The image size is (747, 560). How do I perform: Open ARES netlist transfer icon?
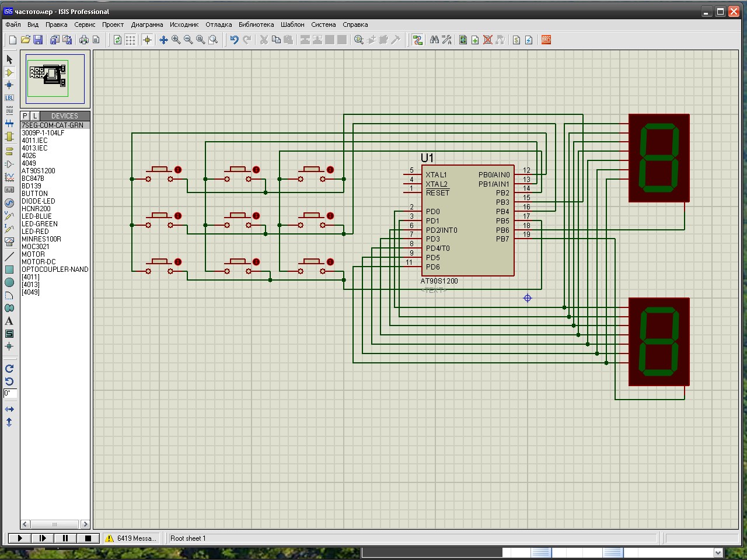pyautogui.click(x=546, y=40)
